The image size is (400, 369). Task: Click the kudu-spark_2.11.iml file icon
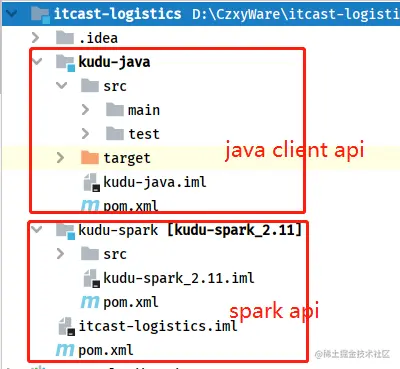pos(92,278)
